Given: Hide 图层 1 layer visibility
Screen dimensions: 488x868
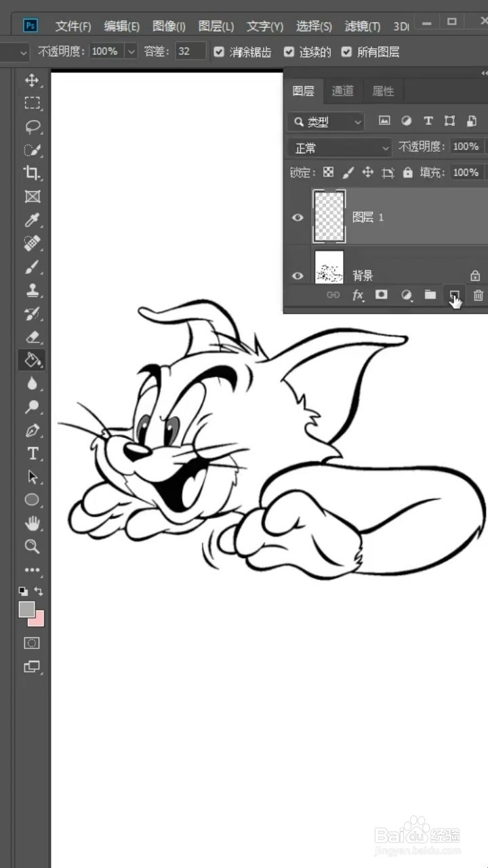Looking at the screenshot, I should pos(297,218).
